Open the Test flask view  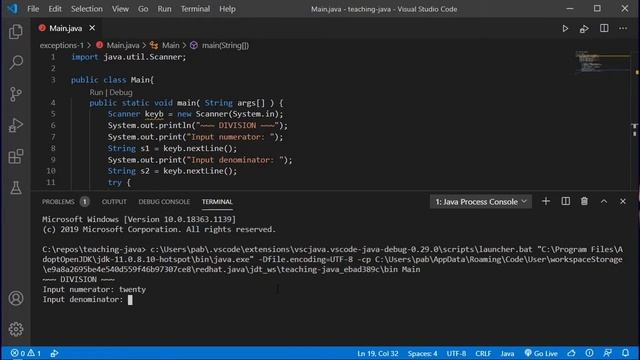tap(16, 188)
